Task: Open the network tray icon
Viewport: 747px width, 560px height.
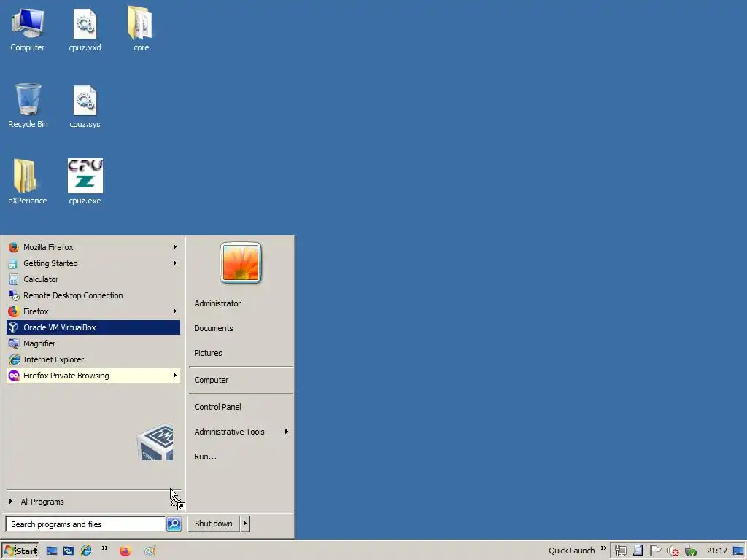Action: (620, 551)
